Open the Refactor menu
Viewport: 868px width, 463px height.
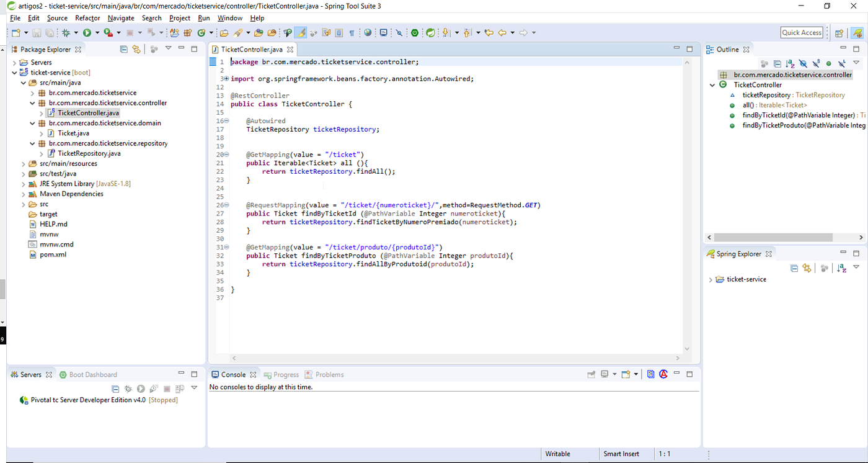click(87, 18)
